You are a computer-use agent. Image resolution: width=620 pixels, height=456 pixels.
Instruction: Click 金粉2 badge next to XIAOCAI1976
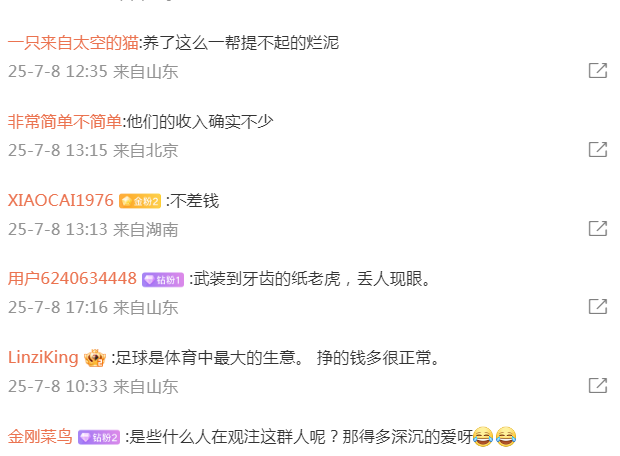point(140,201)
